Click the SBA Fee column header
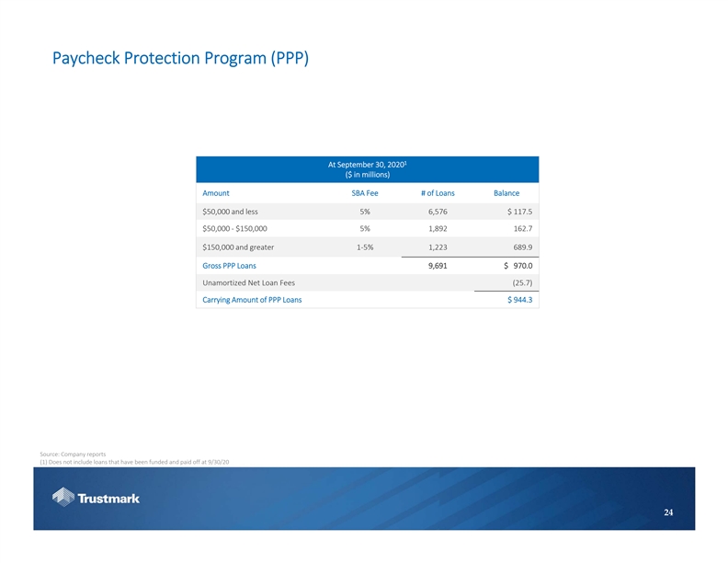728x563 pixels. pos(365,193)
